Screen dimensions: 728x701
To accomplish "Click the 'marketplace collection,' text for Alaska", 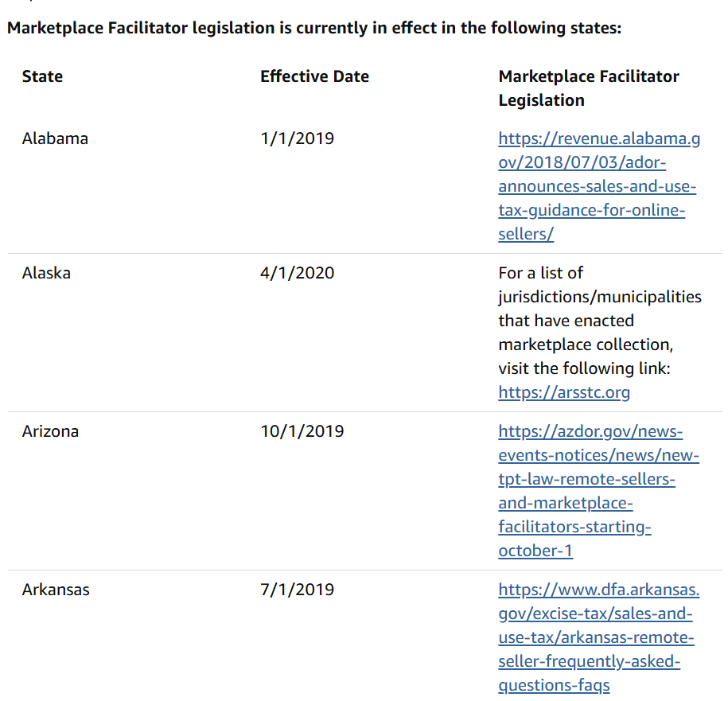I will click(x=585, y=345).
